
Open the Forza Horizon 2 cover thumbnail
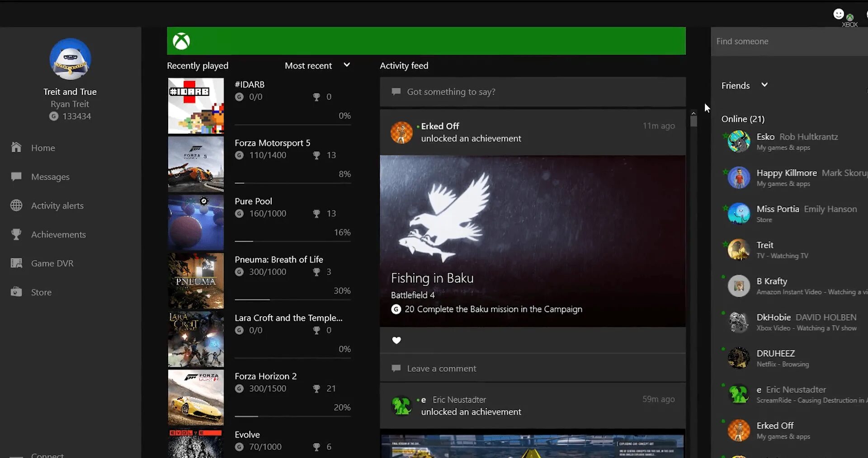[196, 397]
